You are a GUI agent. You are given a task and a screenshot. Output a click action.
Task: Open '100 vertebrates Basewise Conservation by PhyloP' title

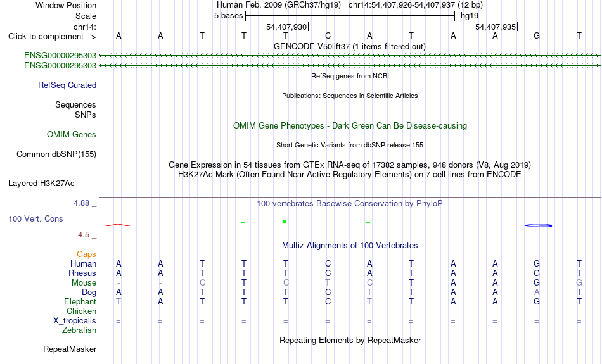point(350,204)
